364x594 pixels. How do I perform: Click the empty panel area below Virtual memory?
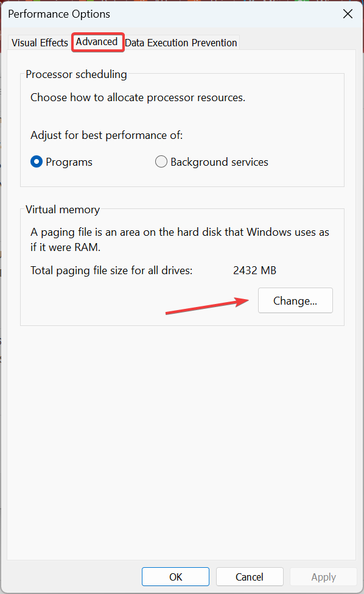click(x=181, y=439)
